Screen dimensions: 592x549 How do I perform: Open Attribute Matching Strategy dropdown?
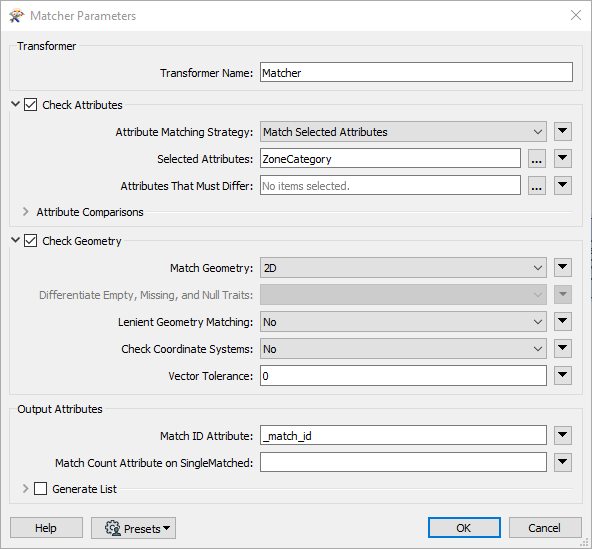click(403, 132)
